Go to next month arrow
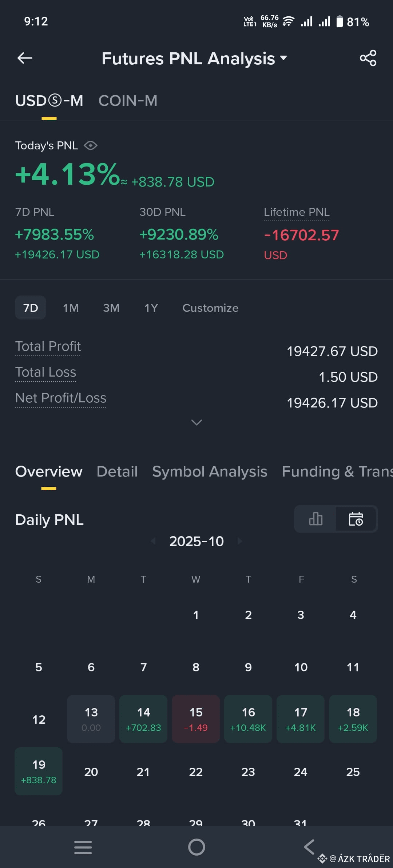Image resolution: width=393 pixels, height=868 pixels. [240, 541]
